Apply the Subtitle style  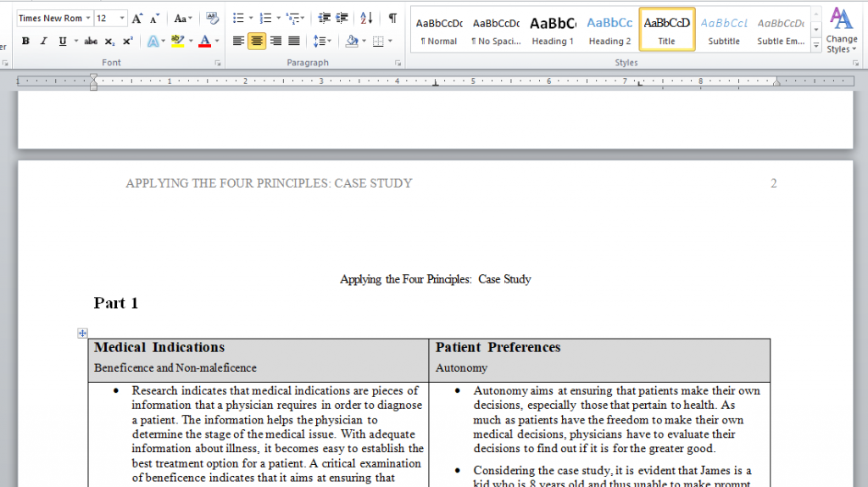pos(724,30)
